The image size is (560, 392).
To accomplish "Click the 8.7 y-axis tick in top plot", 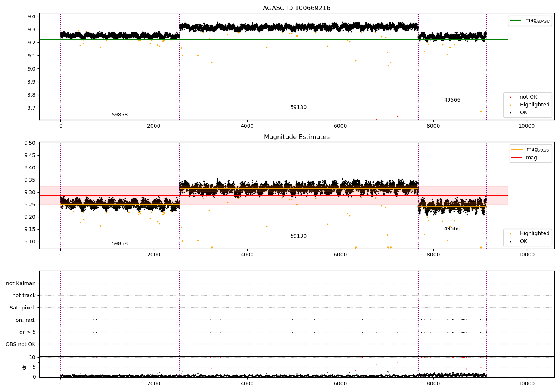I will tap(31, 108).
